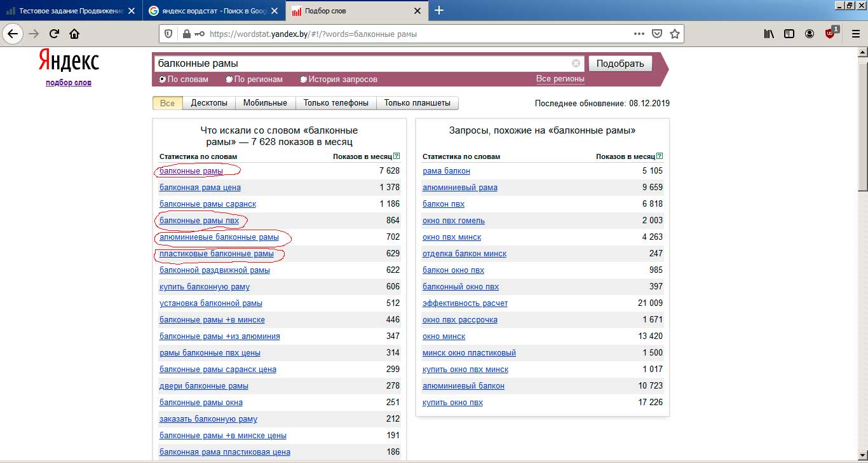
Task: Reload the page with the refresh icon
Action: click(x=55, y=34)
